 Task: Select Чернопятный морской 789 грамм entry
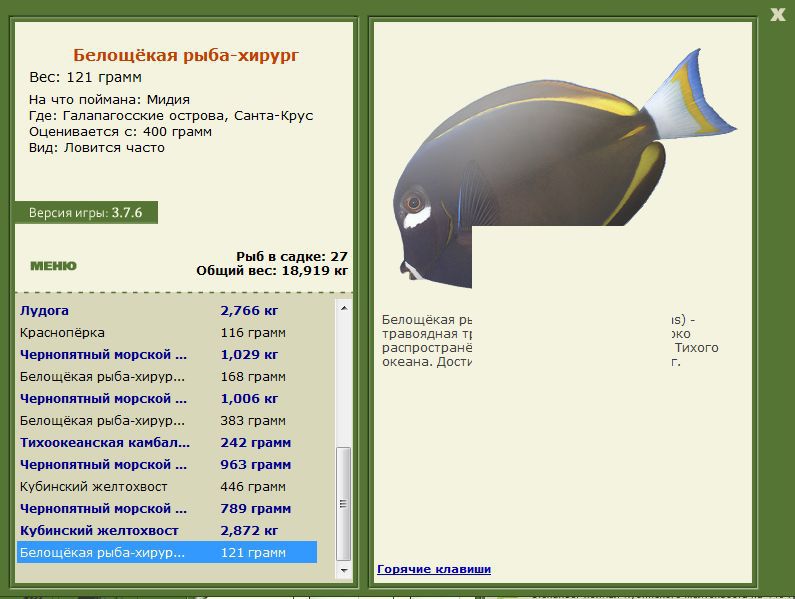tap(167, 508)
